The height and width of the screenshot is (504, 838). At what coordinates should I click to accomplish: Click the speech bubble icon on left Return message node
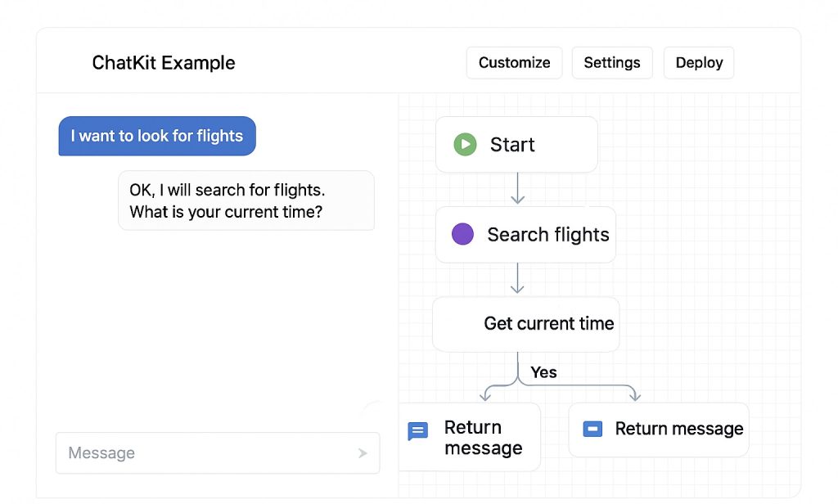(418, 429)
